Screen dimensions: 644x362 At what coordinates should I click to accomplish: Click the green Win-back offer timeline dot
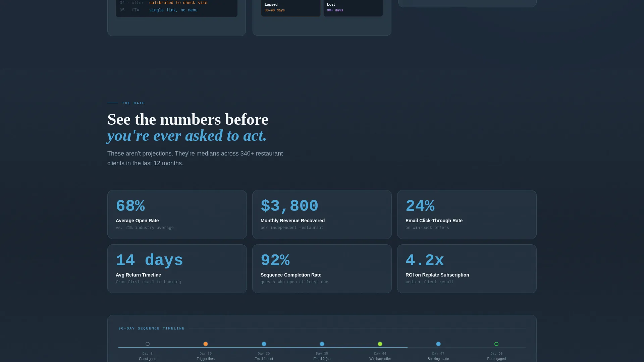tap(380, 344)
